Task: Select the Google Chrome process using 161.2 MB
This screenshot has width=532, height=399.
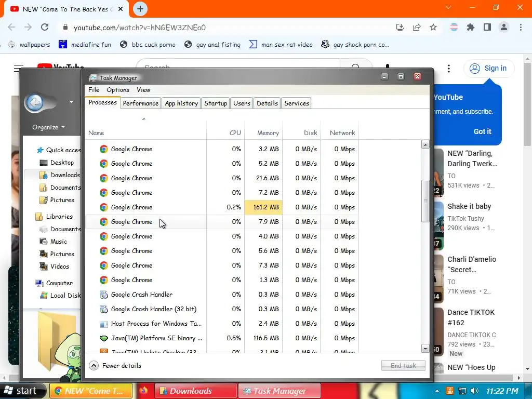Action: 221,207
